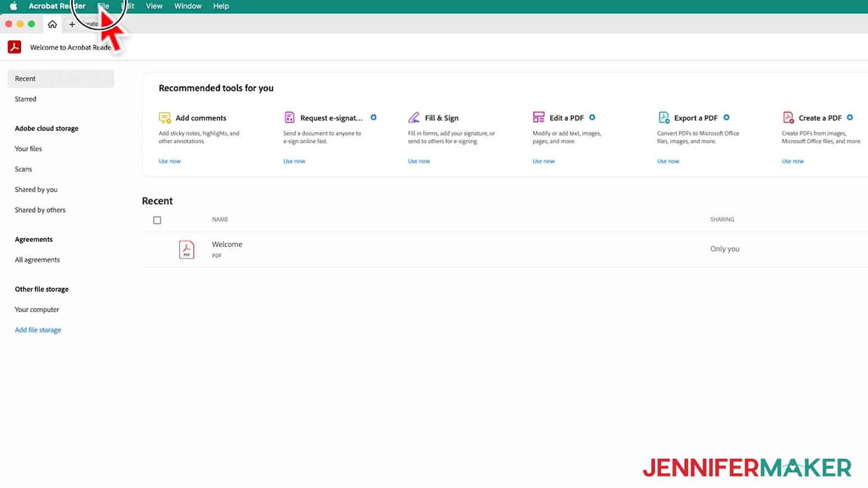Sort the list by NAME column header
868x488 pixels.
tap(220, 219)
